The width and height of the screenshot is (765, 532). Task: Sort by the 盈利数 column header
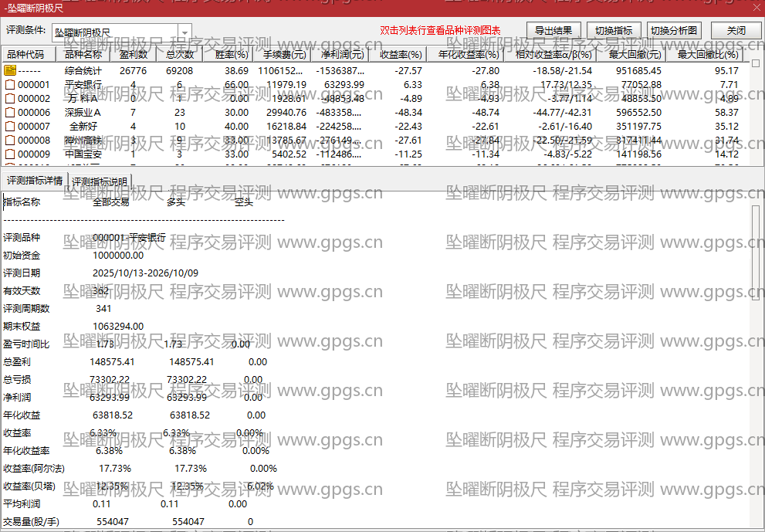pyautogui.click(x=134, y=54)
